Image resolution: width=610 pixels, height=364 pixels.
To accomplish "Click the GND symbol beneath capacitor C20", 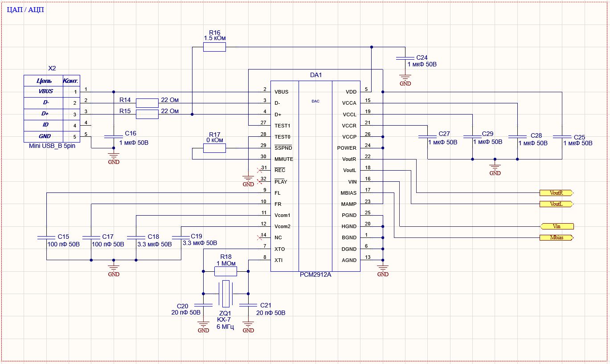I will coord(203,327).
